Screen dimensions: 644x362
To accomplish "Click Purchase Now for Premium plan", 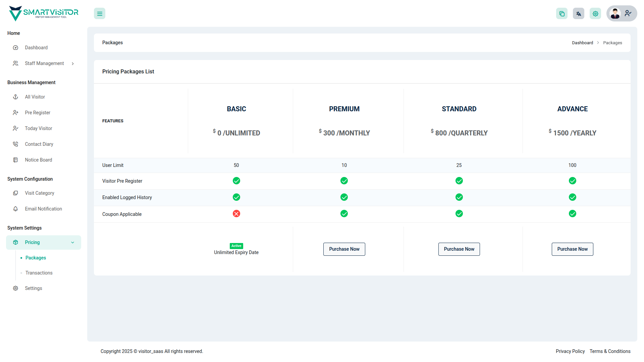I will 344,249.
